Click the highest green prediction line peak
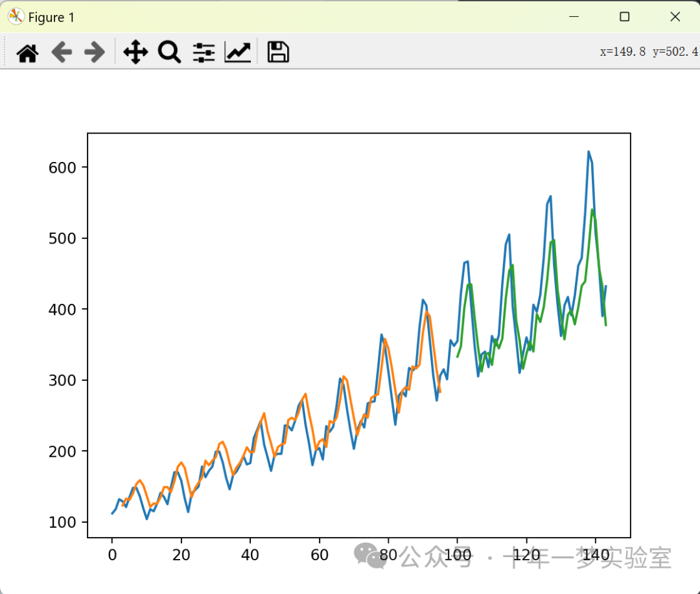This screenshot has width=700, height=594. [x=592, y=210]
